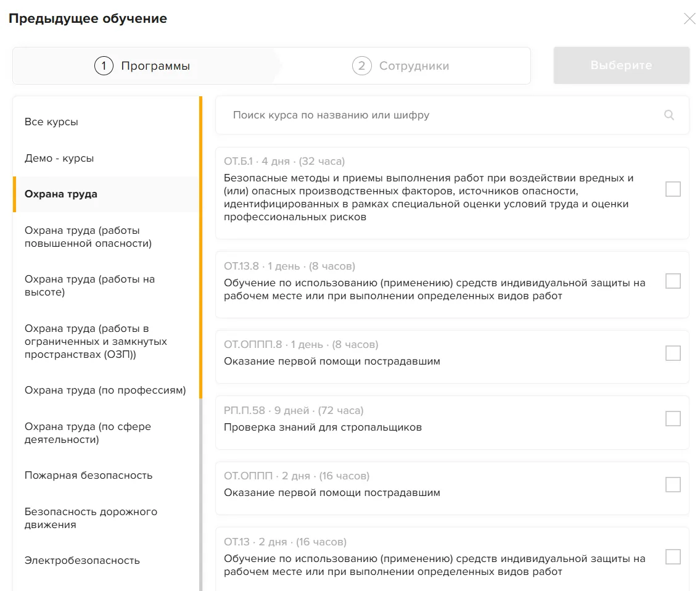Select the ОТ.ОППП.8 first aid checkbox
The width and height of the screenshot is (700, 591).
point(673,353)
